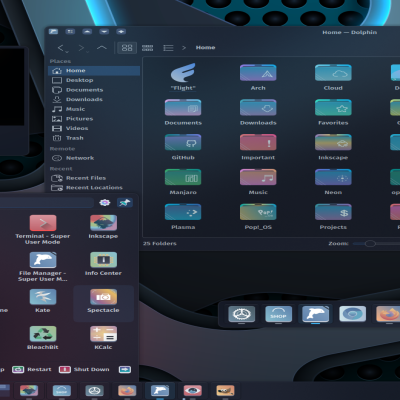Select the Projects folder
400x400 pixels.
[333, 216]
